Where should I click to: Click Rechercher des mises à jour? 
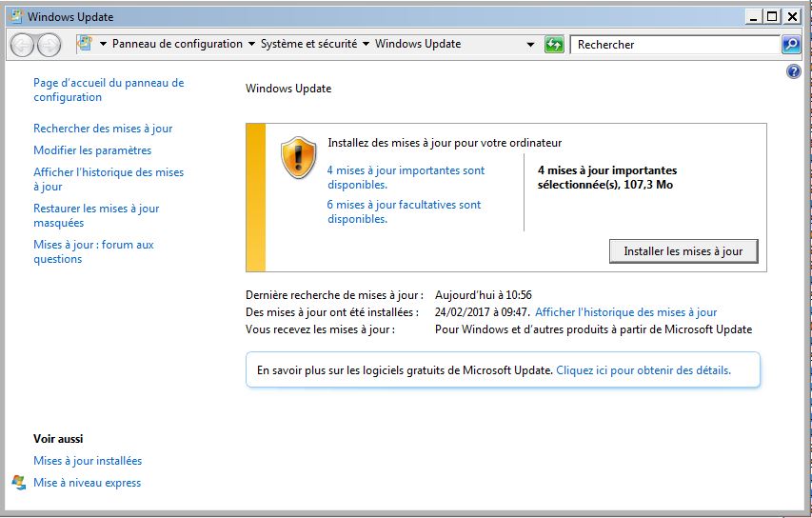point(103,129)
